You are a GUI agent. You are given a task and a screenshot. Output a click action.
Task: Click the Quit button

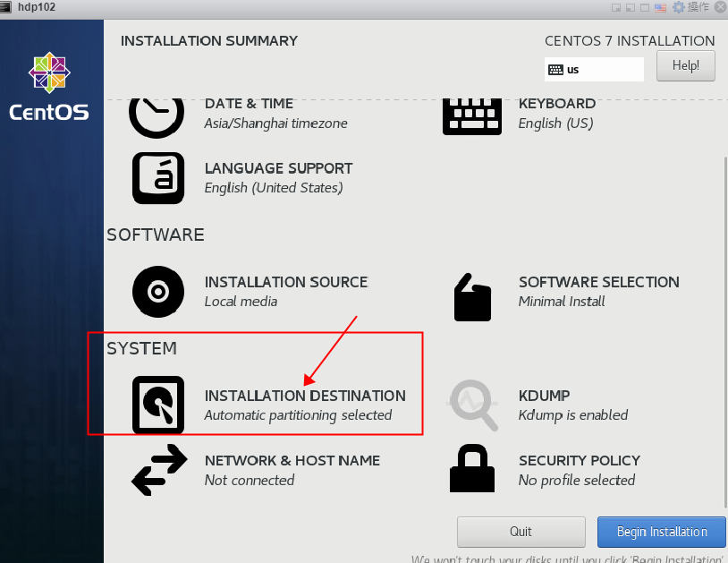click(x=521, y=532)
